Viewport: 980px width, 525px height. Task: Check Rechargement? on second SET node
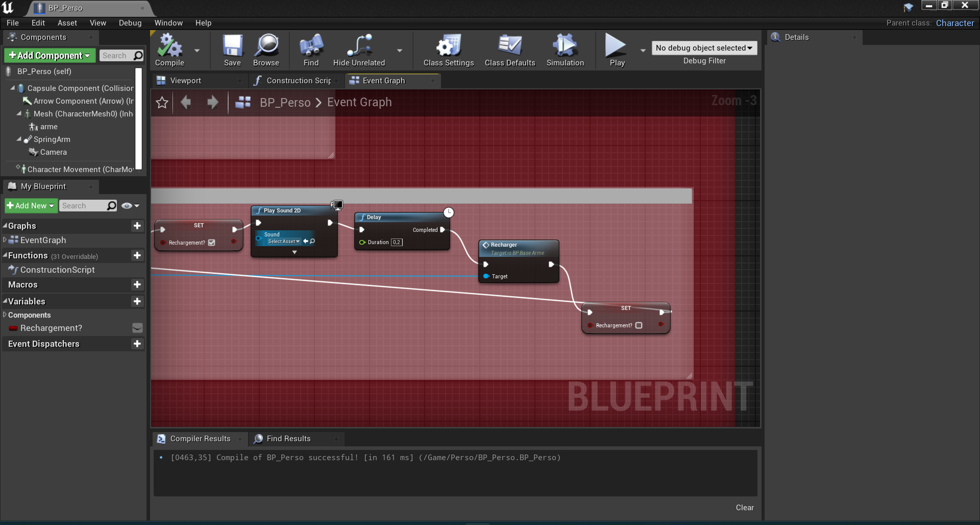click(639, 325)
